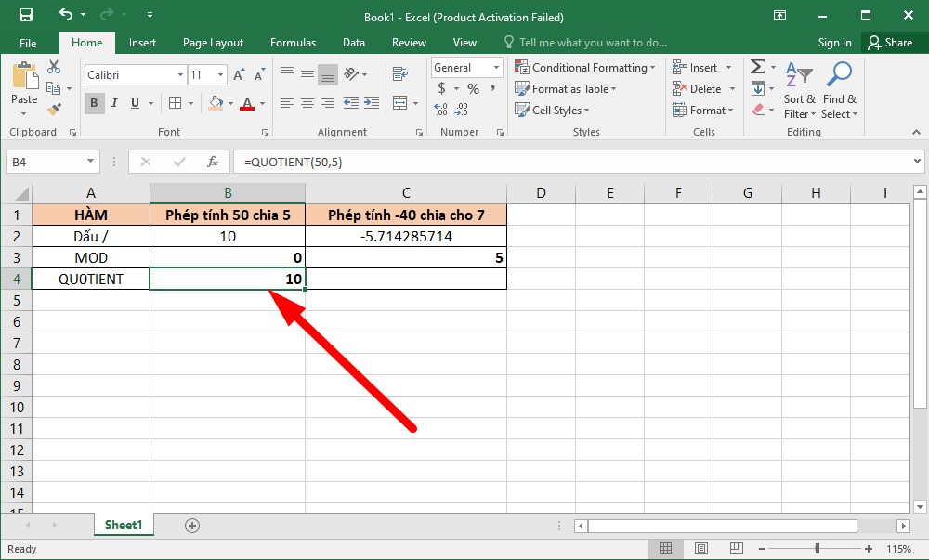929x560 pixels.
Task: Switch to the Formulas ribbon tab
Action: click(x=293, y=42)
